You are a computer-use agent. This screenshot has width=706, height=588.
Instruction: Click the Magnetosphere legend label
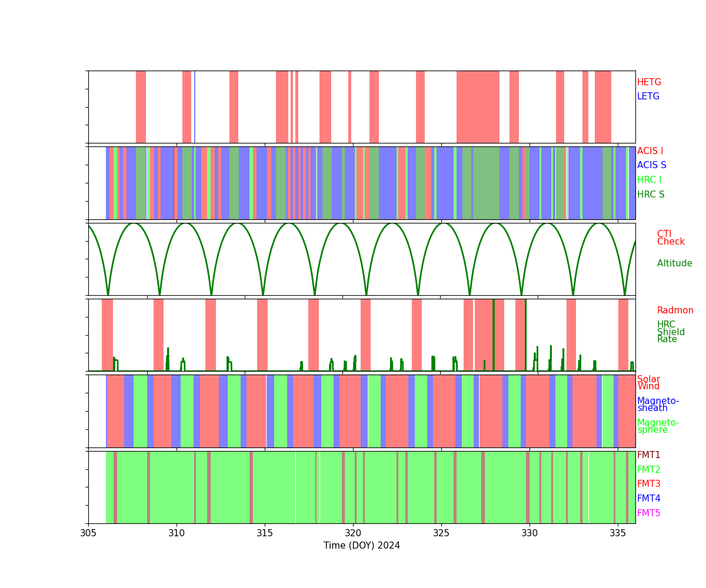658,426
